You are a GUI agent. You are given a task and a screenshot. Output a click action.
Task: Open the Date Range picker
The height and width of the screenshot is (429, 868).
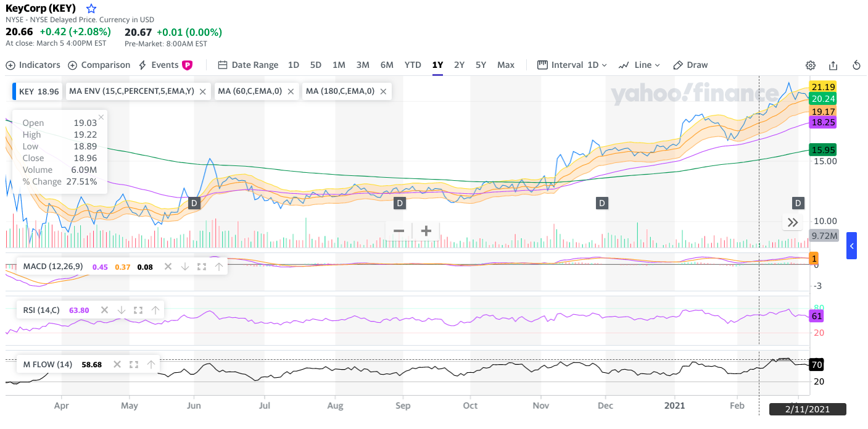tap(248, 65)
